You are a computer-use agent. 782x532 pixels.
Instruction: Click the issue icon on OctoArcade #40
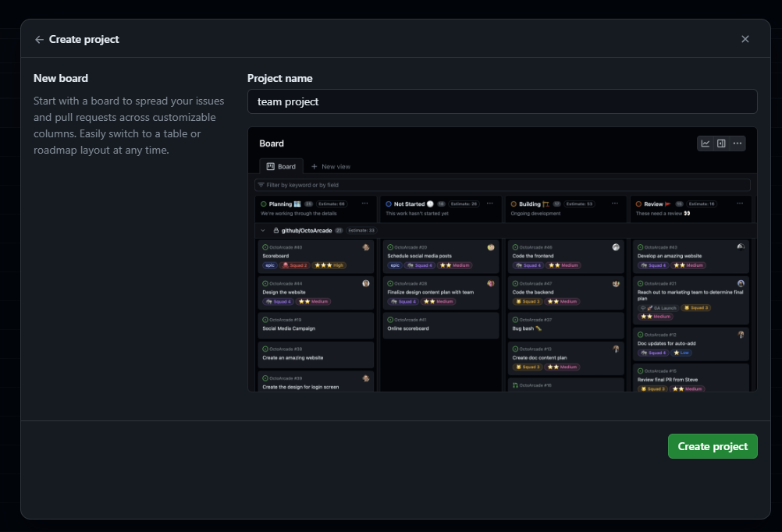[x=265, y=247]
